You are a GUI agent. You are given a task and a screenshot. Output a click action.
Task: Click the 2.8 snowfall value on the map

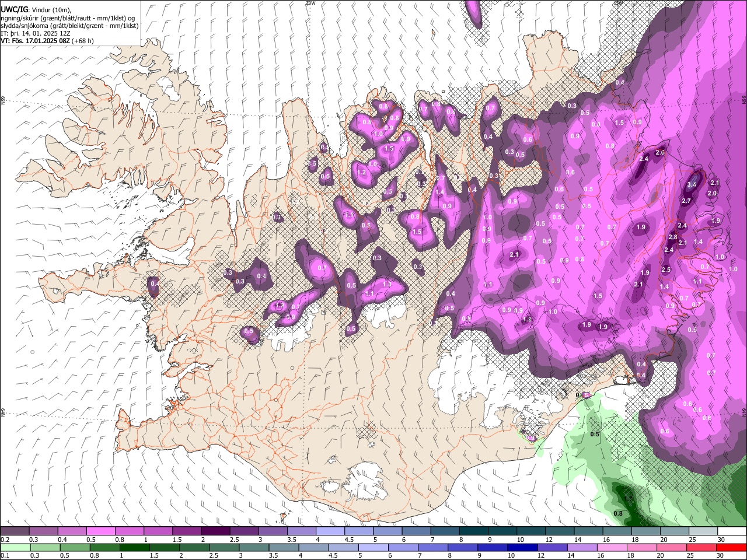click(673, 237)
